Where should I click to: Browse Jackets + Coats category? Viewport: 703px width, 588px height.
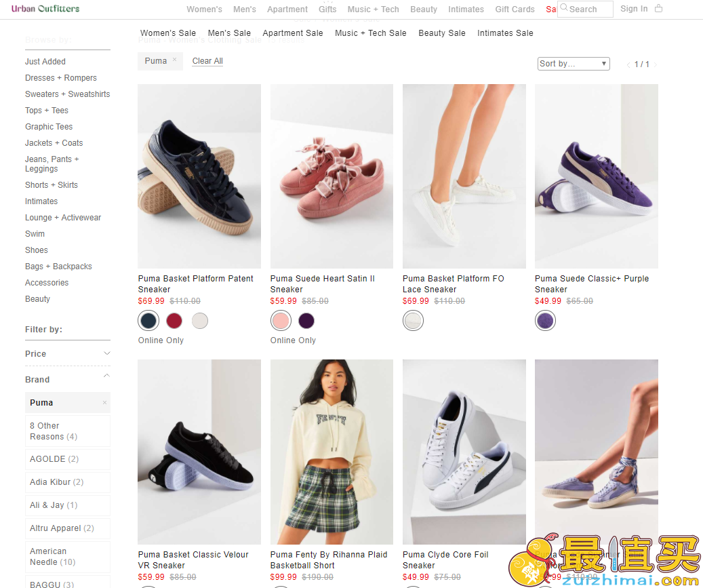(x=54, y=143)
